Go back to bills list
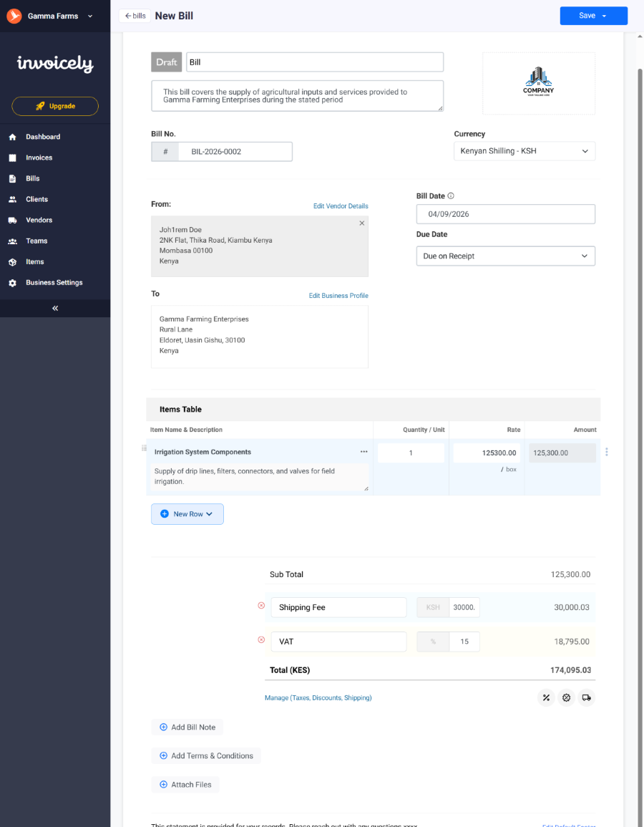This screenshot has height=827, width=644. [x=135, y=16]
